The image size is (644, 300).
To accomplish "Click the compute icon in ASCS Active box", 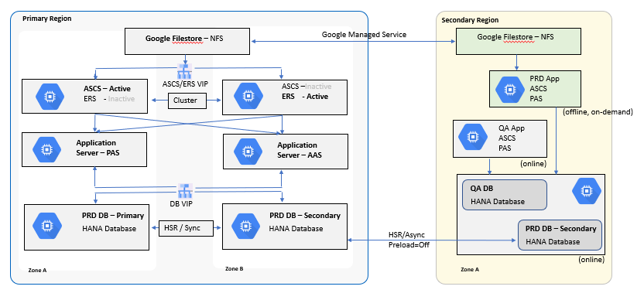I will pyautogui.click(x=50, y=96).
